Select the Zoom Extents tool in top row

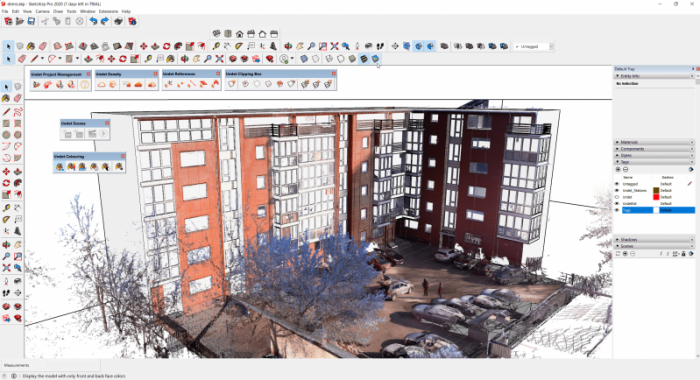point(334,46)
